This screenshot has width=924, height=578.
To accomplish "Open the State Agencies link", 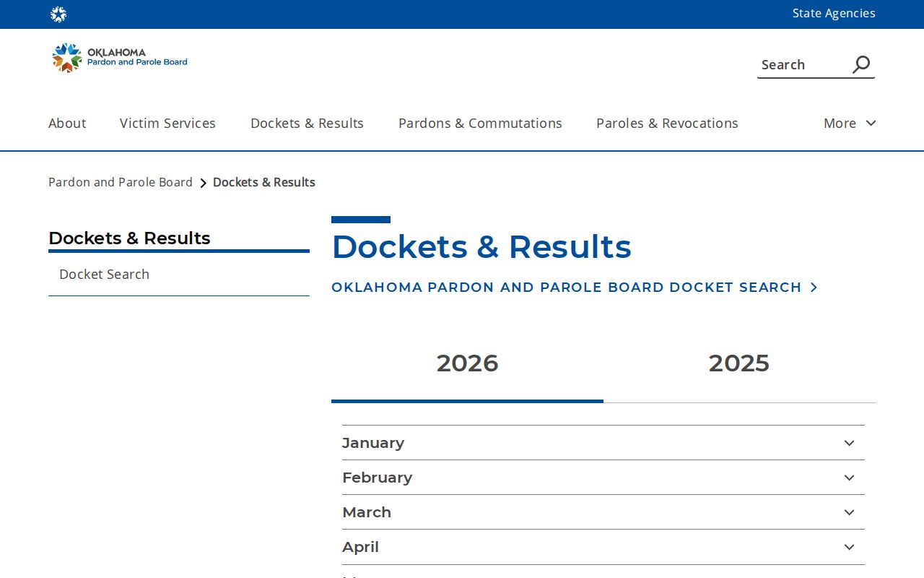I will tap(834, 13).
